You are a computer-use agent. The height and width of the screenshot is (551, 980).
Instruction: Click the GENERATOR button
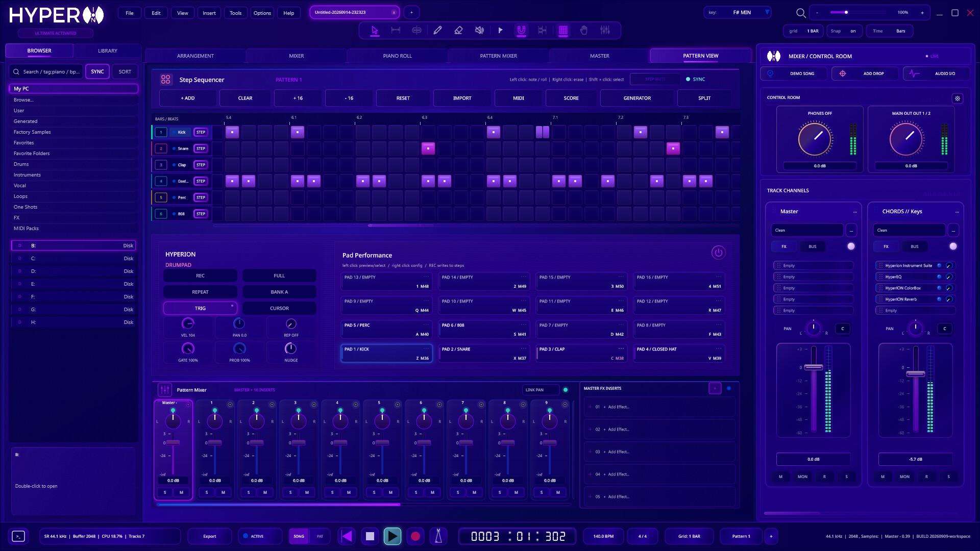coord(637,98)
